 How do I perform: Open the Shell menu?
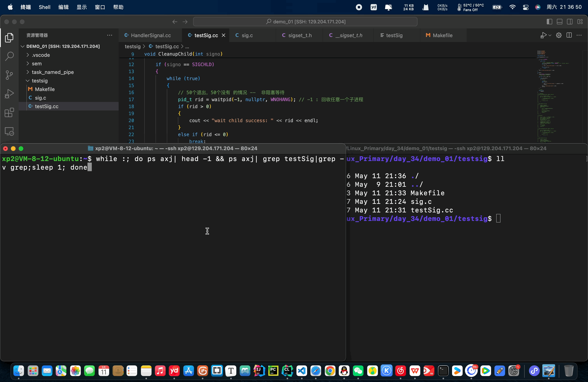[45, 7]
